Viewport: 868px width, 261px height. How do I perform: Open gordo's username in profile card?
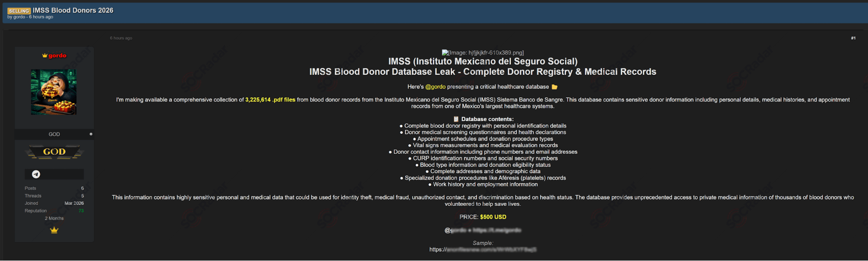(57, 56)
